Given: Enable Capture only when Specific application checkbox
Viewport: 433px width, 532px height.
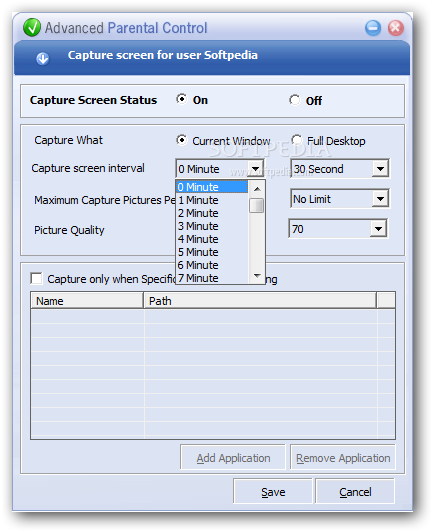Looking at the screenshot, I should pos(36,278).
